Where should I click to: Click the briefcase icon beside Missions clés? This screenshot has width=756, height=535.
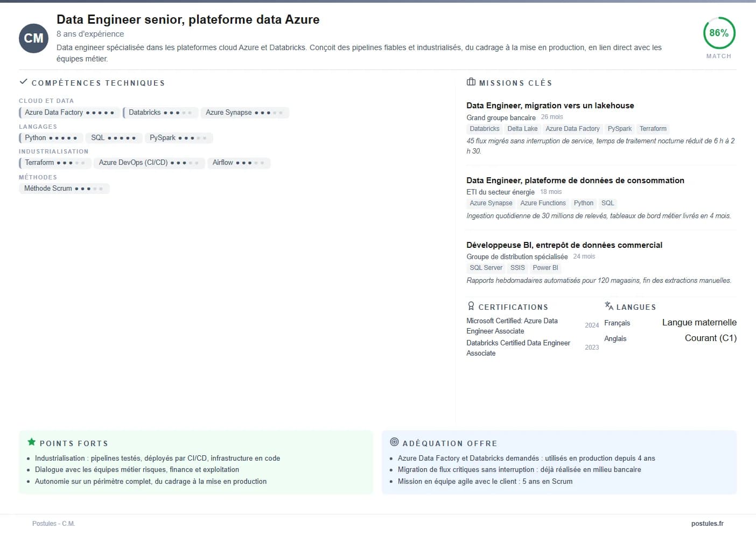[471, 82]
